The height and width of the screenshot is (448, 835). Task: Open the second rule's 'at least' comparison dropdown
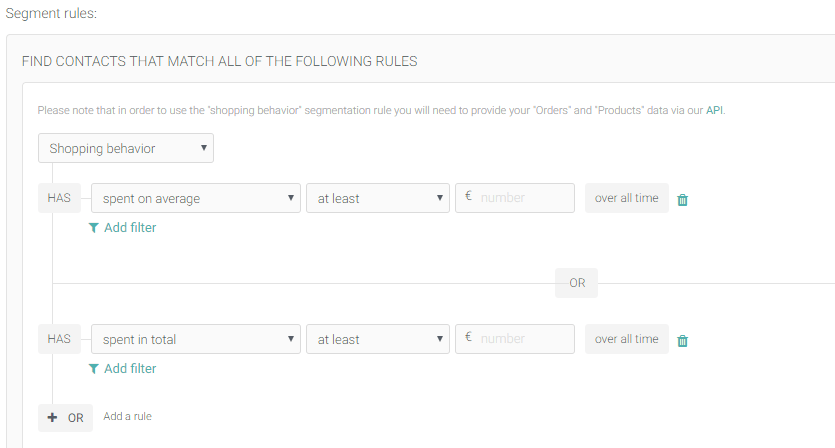pyautogui.click(x=378, y=339)
